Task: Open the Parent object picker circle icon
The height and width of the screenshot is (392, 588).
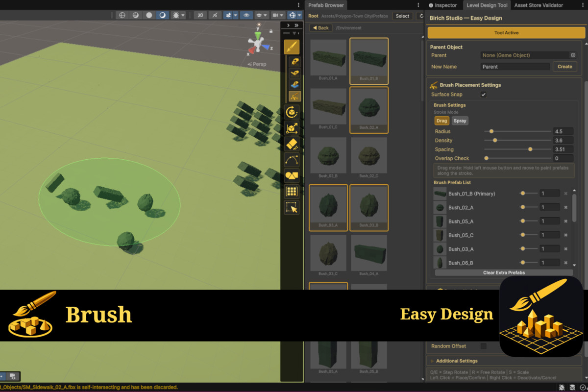Action: [573, 55]
